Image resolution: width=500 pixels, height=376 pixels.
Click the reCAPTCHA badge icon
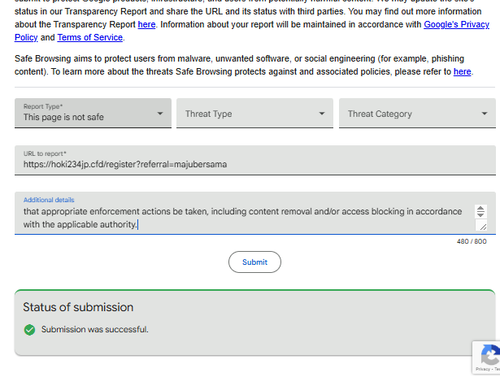490,356
